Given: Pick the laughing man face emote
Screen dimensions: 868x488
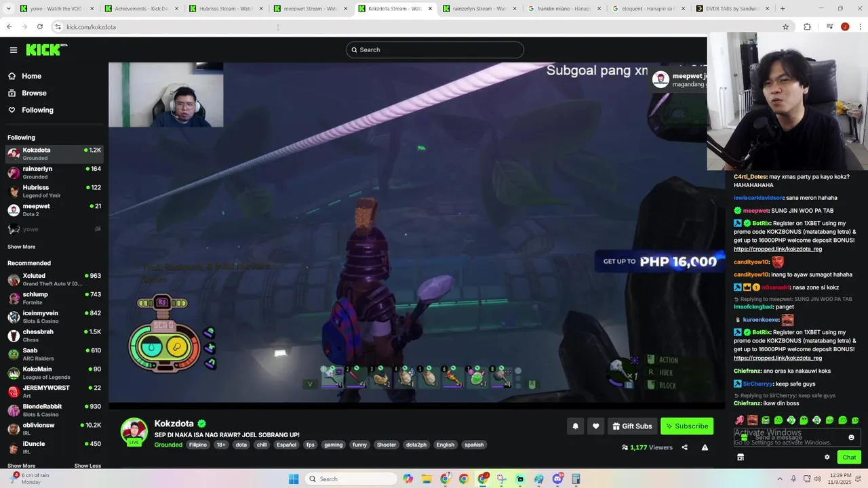Looking at the screenshot, I should pyautogui.click(x=753, y=420).
